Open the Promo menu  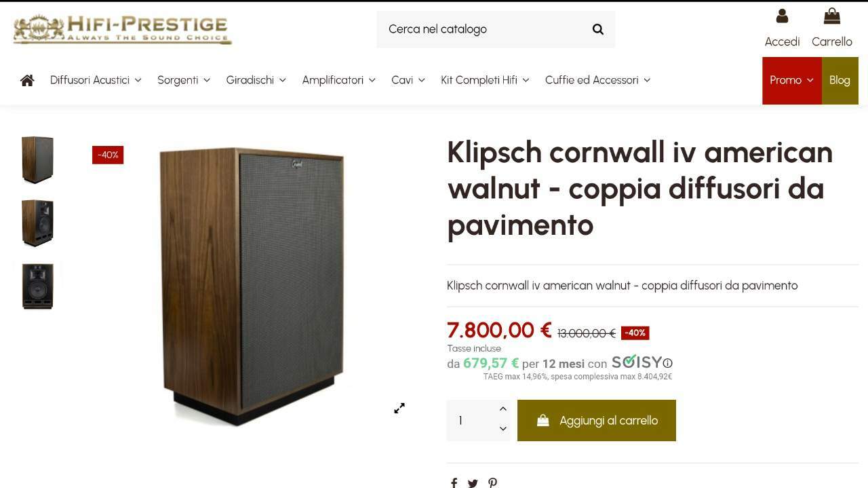[791, 80]
